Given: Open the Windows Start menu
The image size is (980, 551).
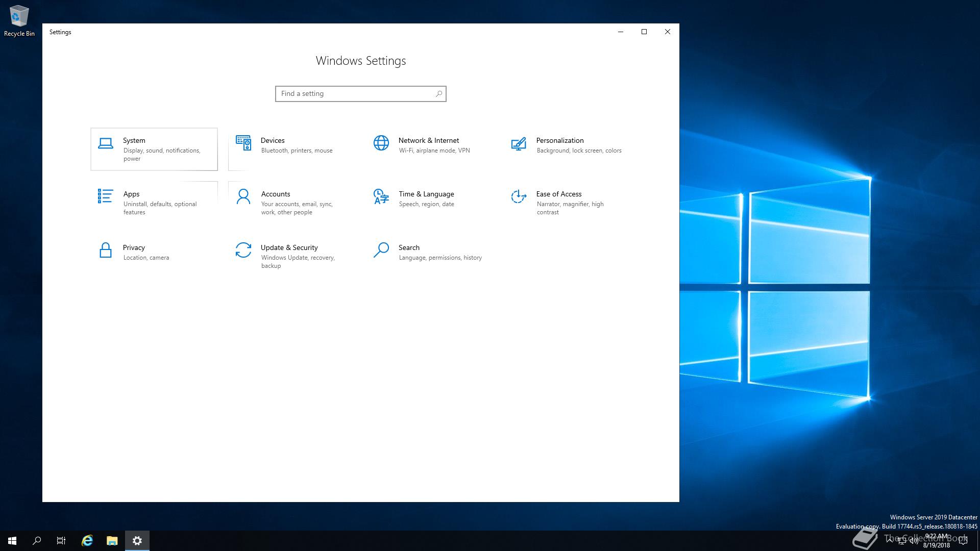Looking at the screenshot, I should pos(12,541).
